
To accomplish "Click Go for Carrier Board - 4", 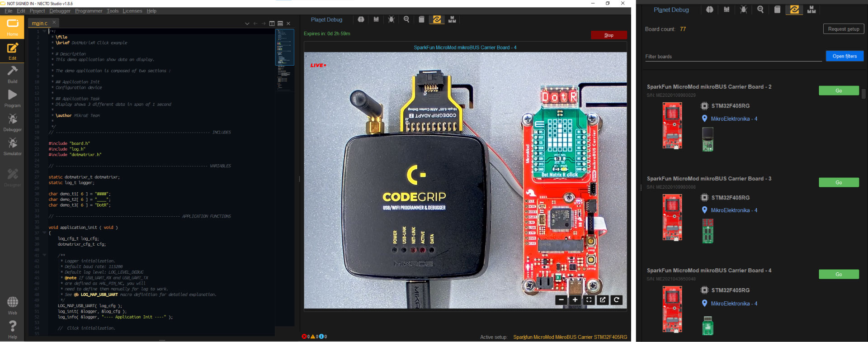I will pyautogui.click(x=839, y=274).
